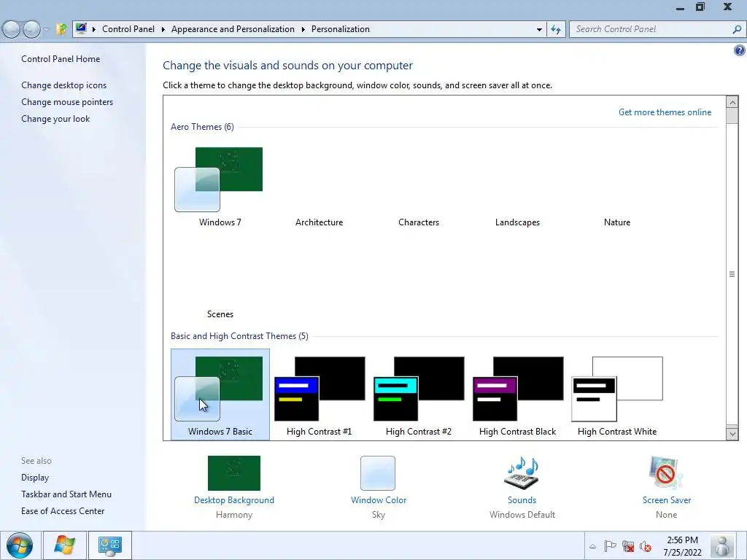Open Get more themes online link
Viewport: 747px width, 560px height.
(x=665, y=112)
